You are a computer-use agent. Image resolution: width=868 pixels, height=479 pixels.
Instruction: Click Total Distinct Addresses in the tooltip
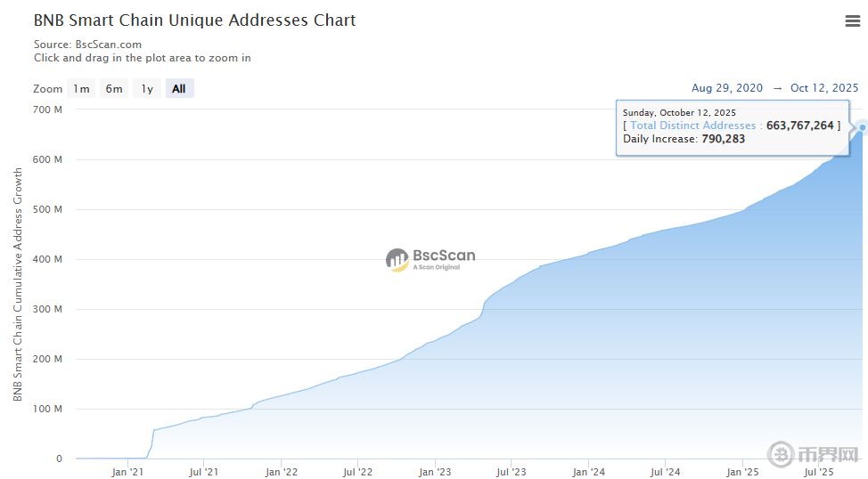click(x=692, y=126)
